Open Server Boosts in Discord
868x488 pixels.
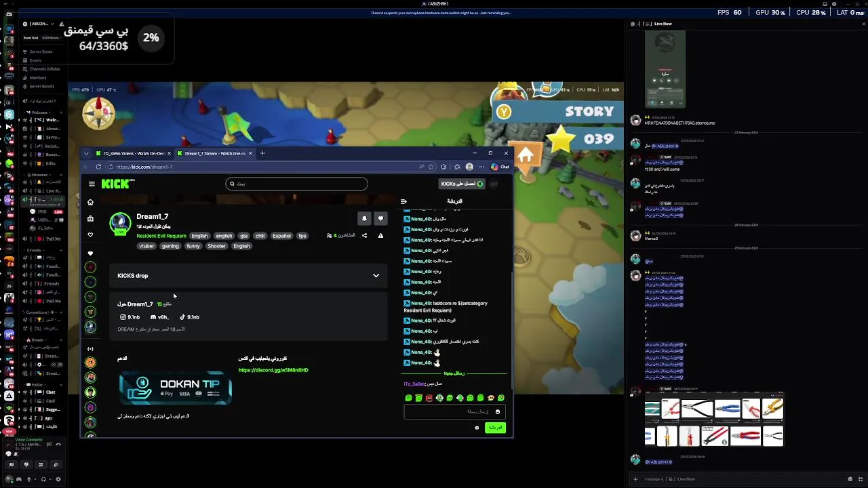point(41,87)
